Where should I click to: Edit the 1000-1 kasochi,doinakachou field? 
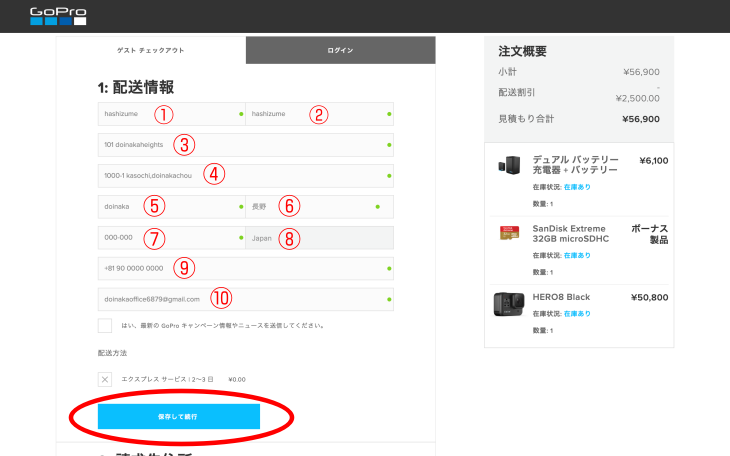(x=246, y=176)
